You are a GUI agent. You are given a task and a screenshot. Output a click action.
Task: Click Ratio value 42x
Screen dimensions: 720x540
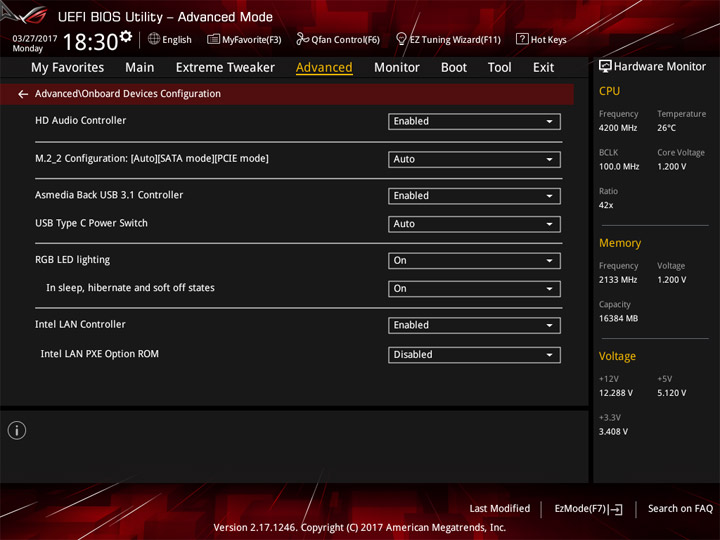click(606, 205)
